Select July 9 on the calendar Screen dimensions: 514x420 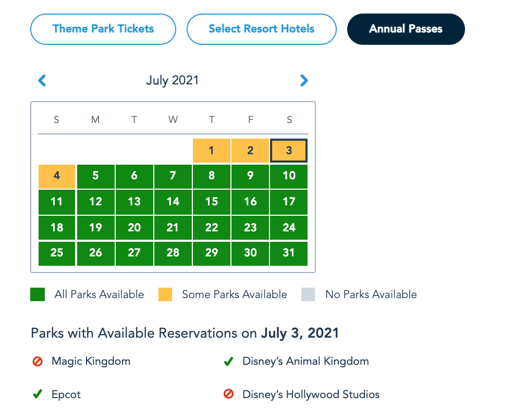point(250,176)
